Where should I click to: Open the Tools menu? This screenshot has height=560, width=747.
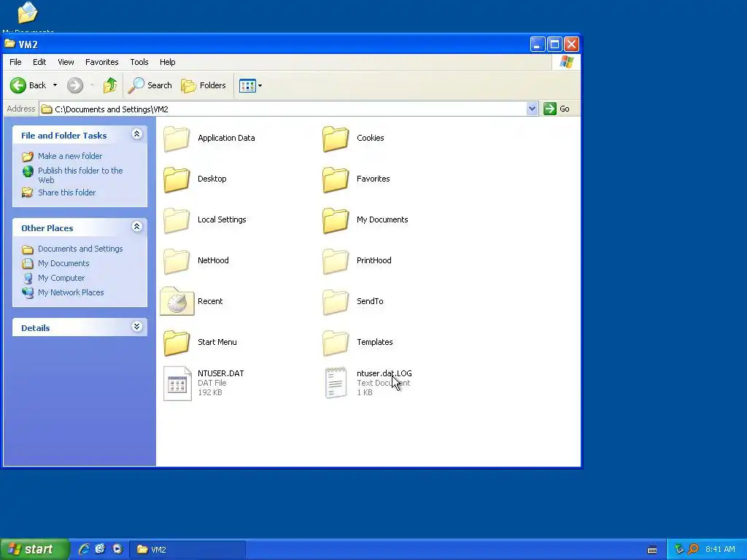click(x=139, y=62)
